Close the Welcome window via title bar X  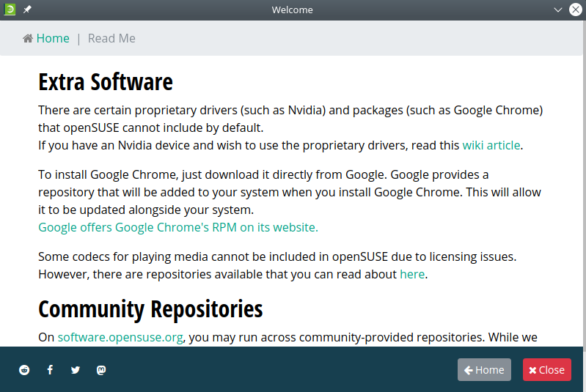576,10
